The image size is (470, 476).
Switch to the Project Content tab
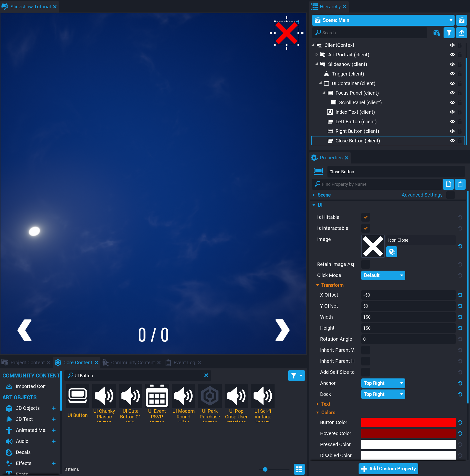pyautogui.click(x=27, y=363)
